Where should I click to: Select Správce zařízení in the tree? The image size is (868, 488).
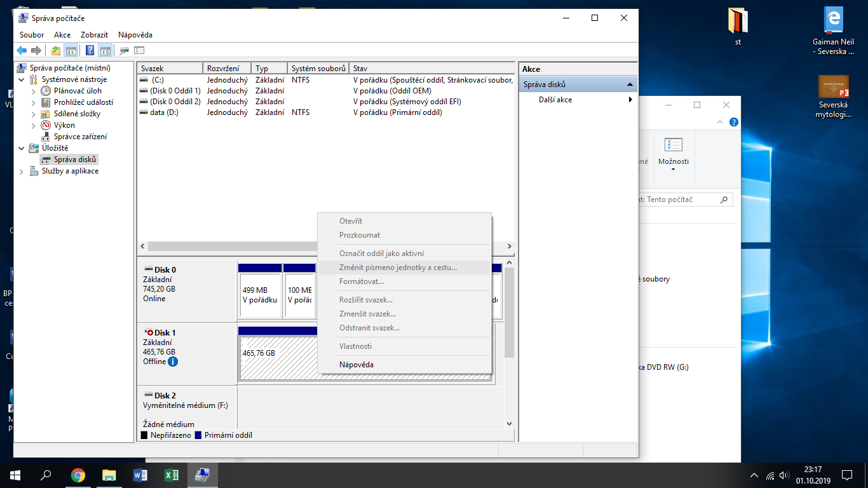click(80, 137)
